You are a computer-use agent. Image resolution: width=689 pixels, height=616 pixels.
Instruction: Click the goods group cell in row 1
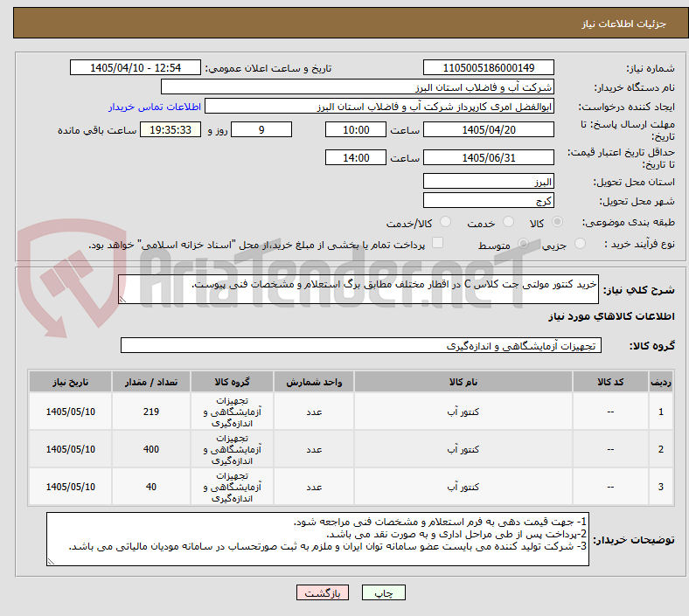232,412
